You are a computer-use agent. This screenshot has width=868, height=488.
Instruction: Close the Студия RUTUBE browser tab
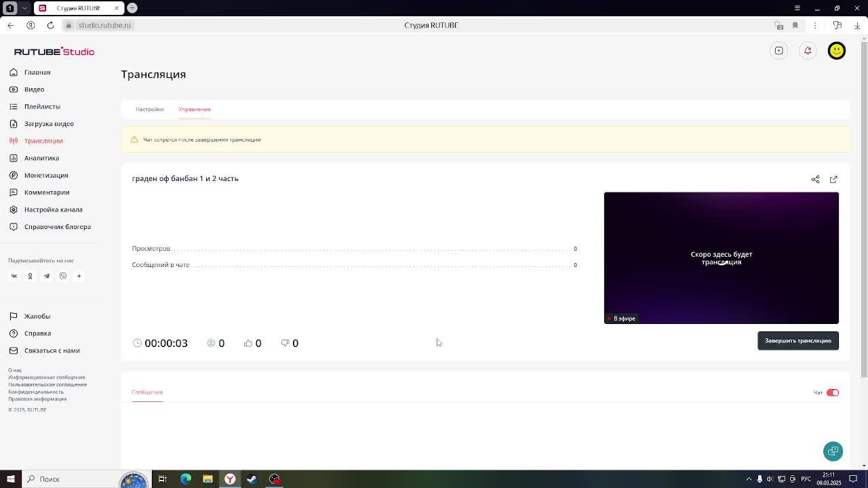click(117, 8)
